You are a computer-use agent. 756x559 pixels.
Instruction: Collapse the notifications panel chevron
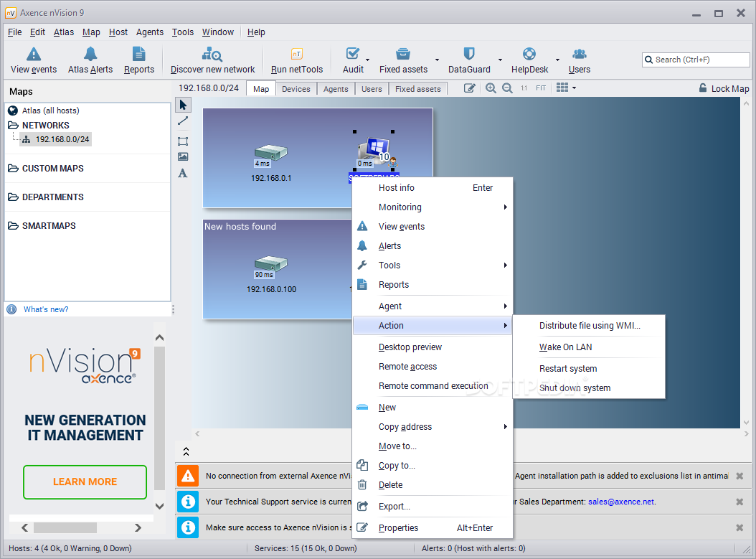tap(186, 452)
